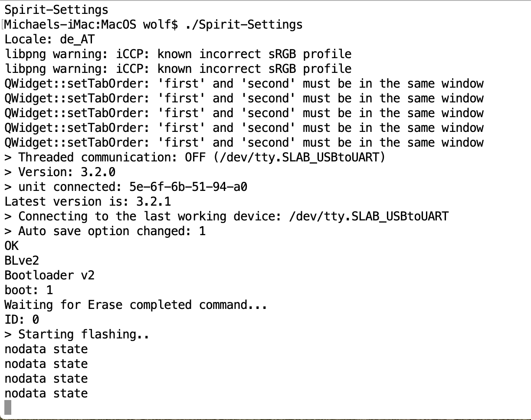The width and height of the screenshot is (531, 420).
Task: Click the first libpng warning line
Action: coord(178,54)
